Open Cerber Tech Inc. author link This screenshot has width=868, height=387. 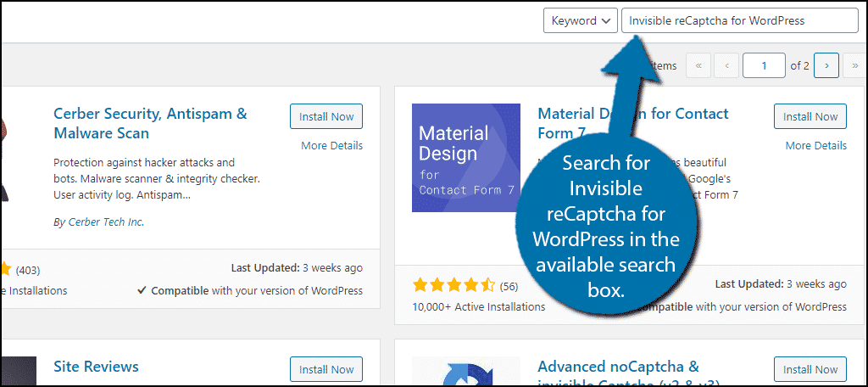[x=106, y=222]
